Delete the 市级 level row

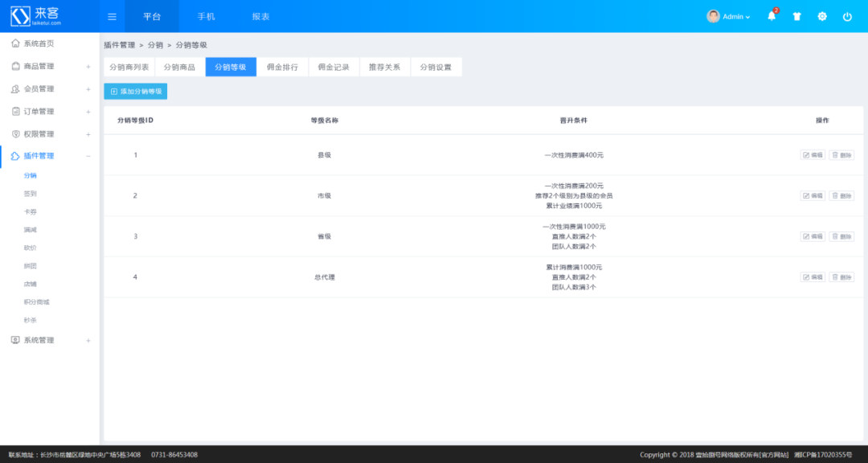(x=841, y=195)
